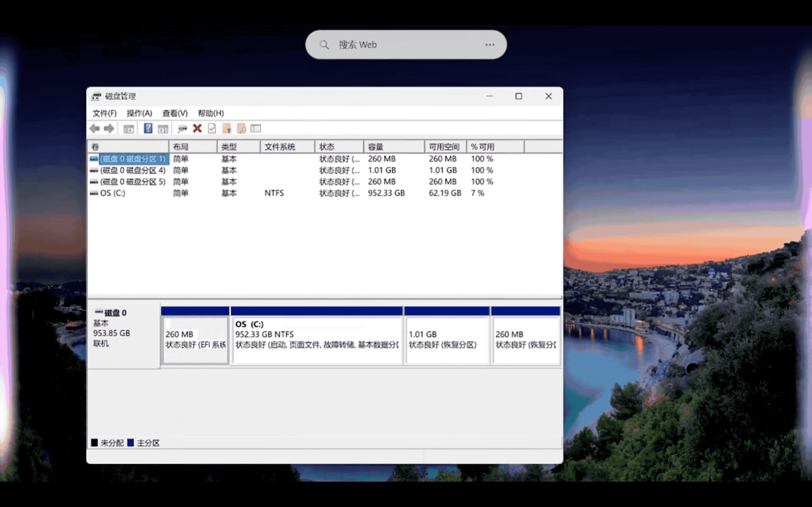Toggle the console tree pane icon
Image resolution: width=812 pixels, height=507 pixels.
point(129,128)
